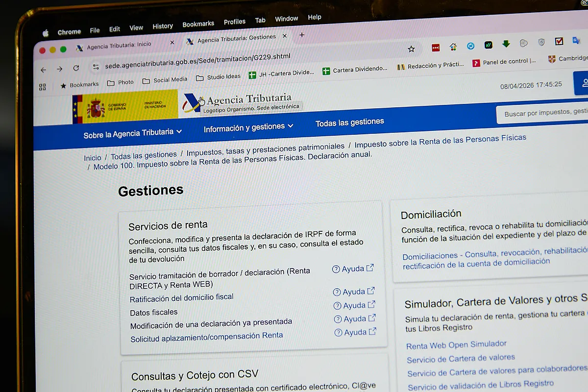Expand the Sobre la Agencia Tributaria menu
588x392 pixels.
click(x=133, y=133)
